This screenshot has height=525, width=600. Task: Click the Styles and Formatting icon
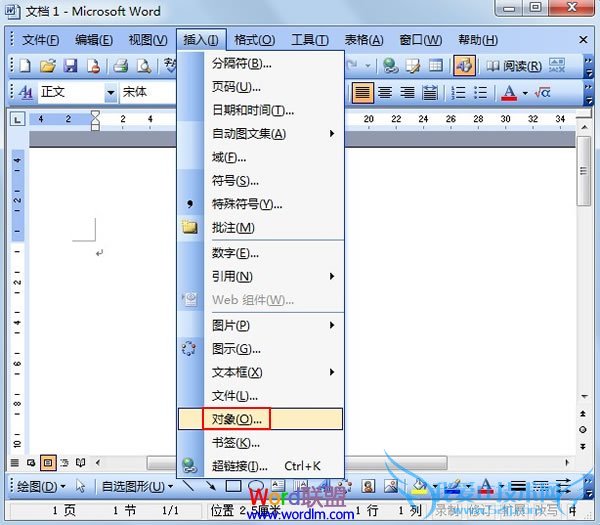click(x=26, y=92)
